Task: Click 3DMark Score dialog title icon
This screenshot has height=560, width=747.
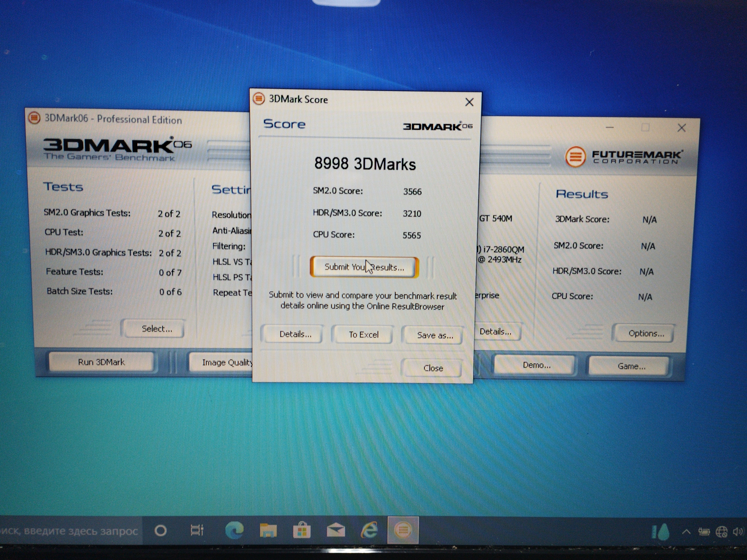Action: pyautogui.click(x=259, y=99)
